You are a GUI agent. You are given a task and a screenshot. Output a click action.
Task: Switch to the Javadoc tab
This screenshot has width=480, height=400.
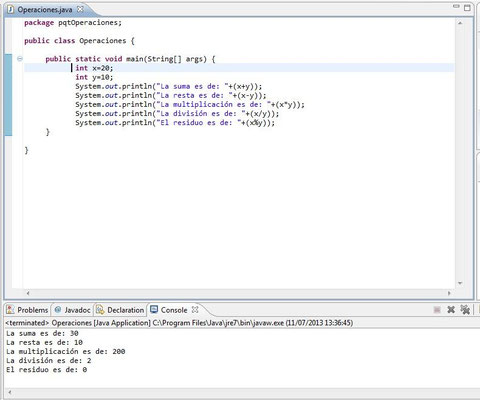click(x=72, y=310)
